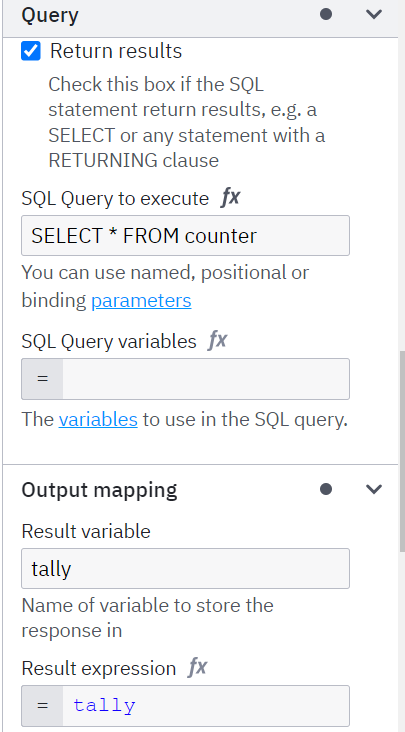Click the vertical scrollbar on the right edge

pos(402,452)
